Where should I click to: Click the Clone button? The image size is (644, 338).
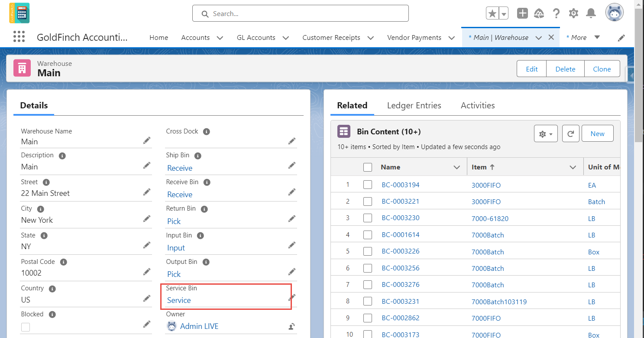602,69
